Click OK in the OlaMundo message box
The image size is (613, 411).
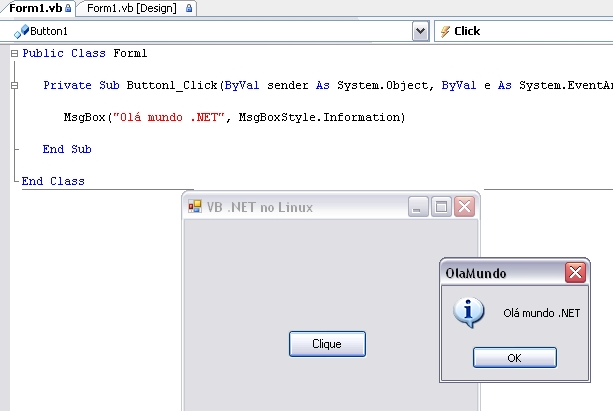pyautogui.click(x=514, y=357)
